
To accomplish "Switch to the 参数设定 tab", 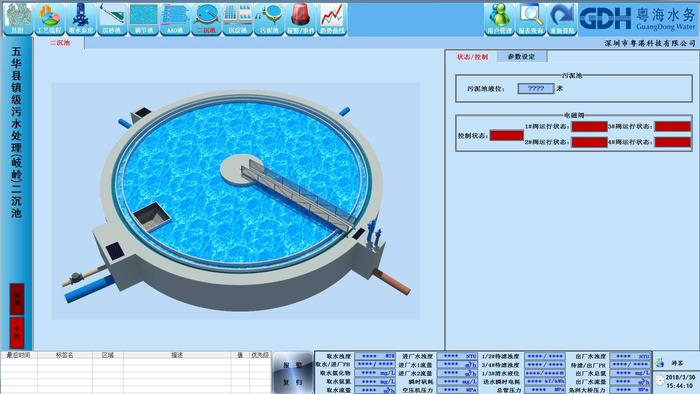I will pos(521,57).
